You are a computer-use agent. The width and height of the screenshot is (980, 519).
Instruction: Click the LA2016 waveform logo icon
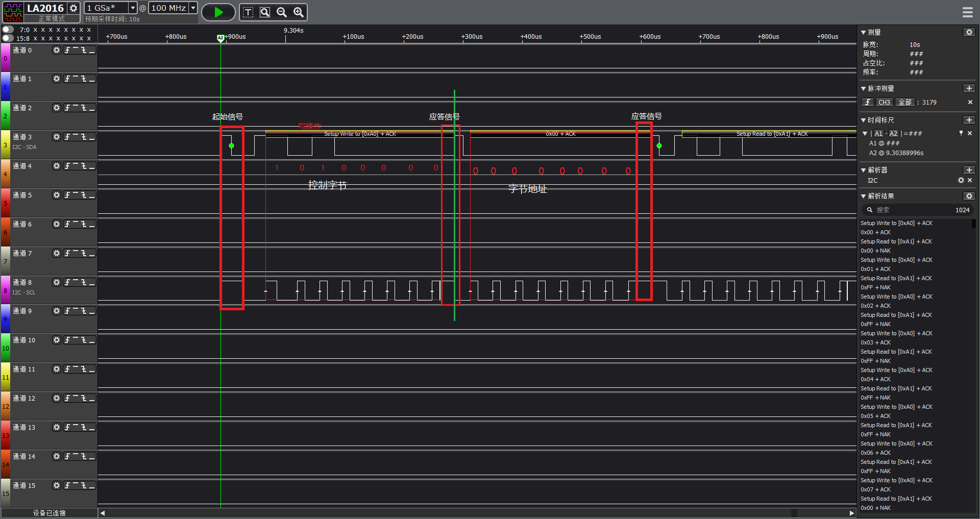click(x=13, y=12)
